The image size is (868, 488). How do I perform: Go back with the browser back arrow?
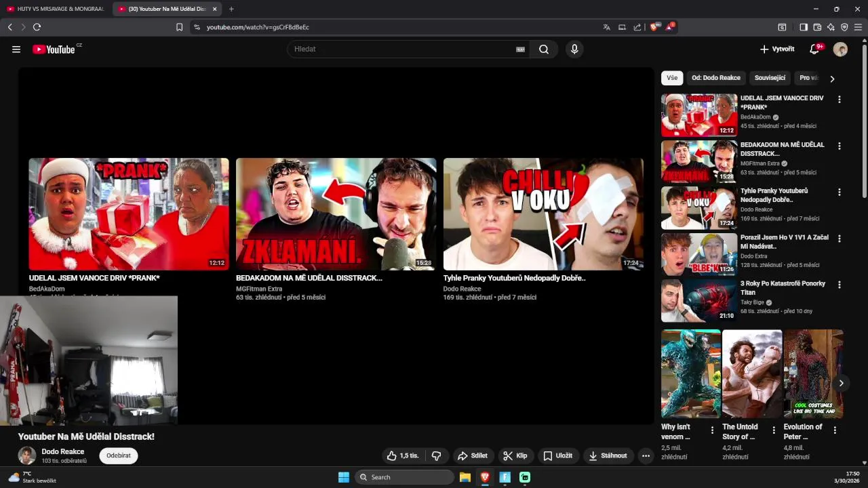(9, 27)
